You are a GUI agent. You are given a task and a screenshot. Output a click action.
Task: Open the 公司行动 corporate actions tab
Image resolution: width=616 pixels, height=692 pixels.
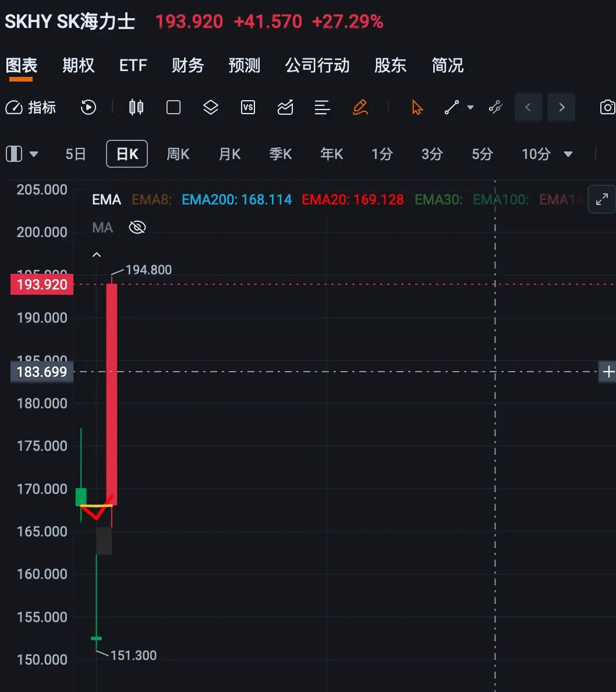tap(317, 65)
